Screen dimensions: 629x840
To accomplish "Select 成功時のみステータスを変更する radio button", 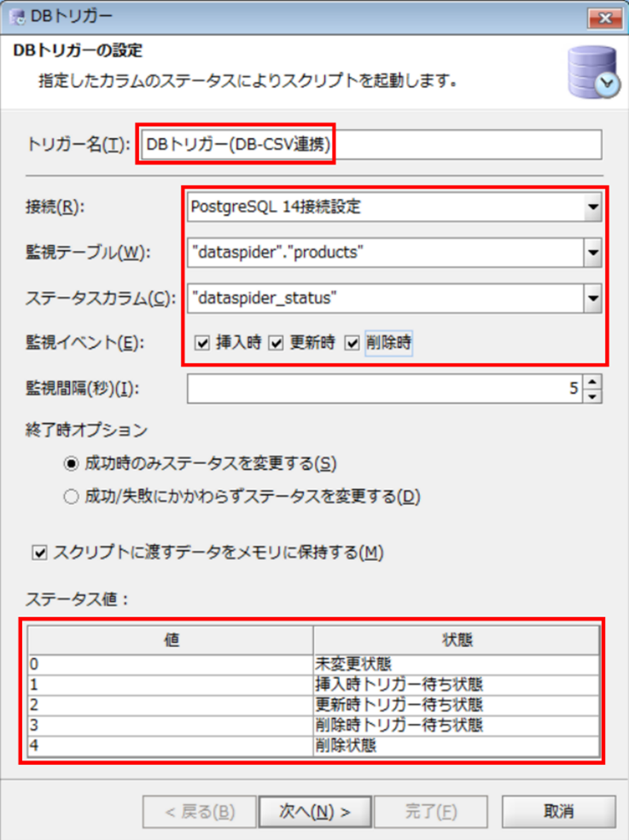I will (71, 464).
